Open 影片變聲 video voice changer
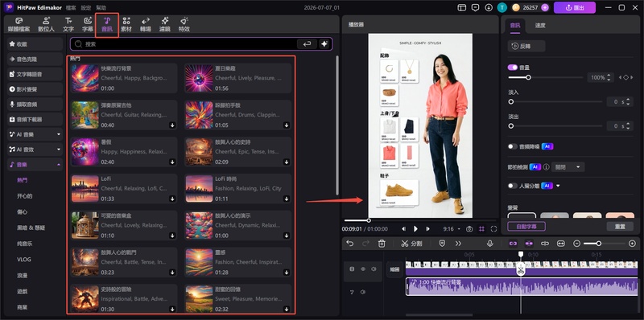The height and width of the screenshot is (320, 644). 35,89
